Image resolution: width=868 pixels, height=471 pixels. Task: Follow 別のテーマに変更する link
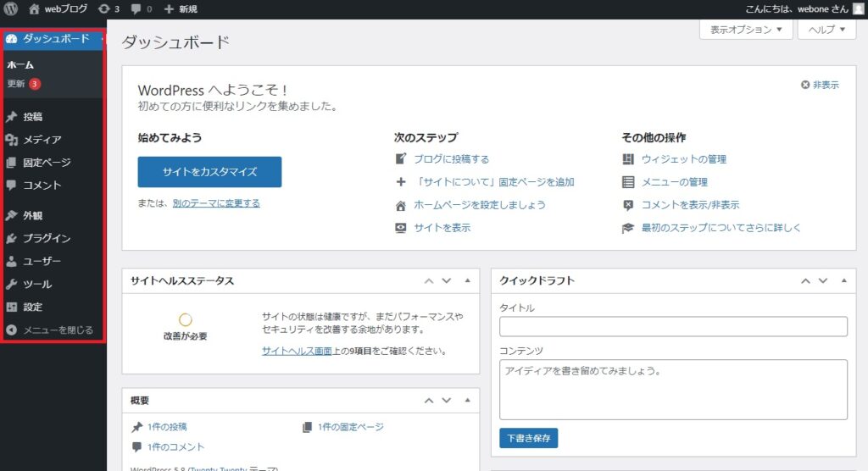pos(216,203)
